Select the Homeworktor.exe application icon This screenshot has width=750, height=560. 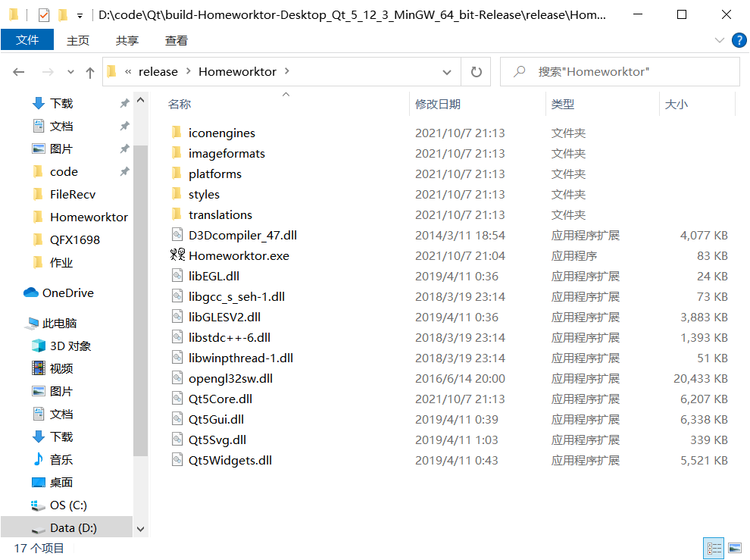tap(177, 255)
